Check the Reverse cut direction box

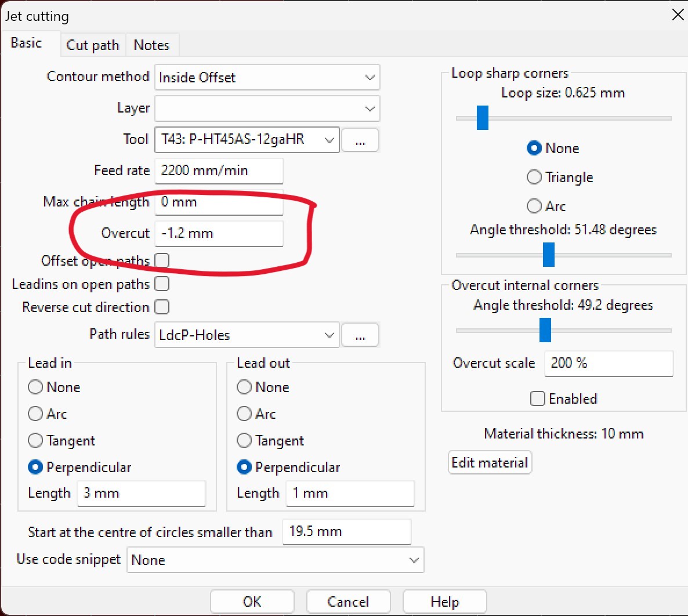tap(162, 307)
